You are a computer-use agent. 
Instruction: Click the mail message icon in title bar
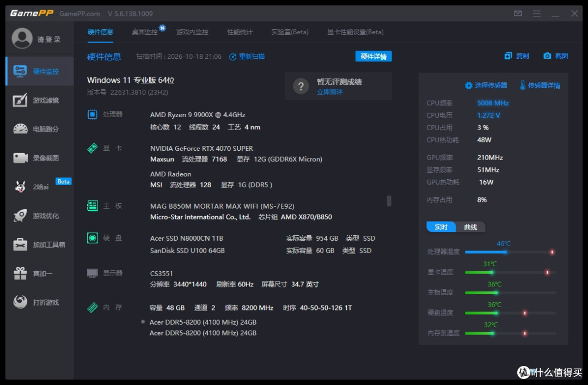(518, 14)
